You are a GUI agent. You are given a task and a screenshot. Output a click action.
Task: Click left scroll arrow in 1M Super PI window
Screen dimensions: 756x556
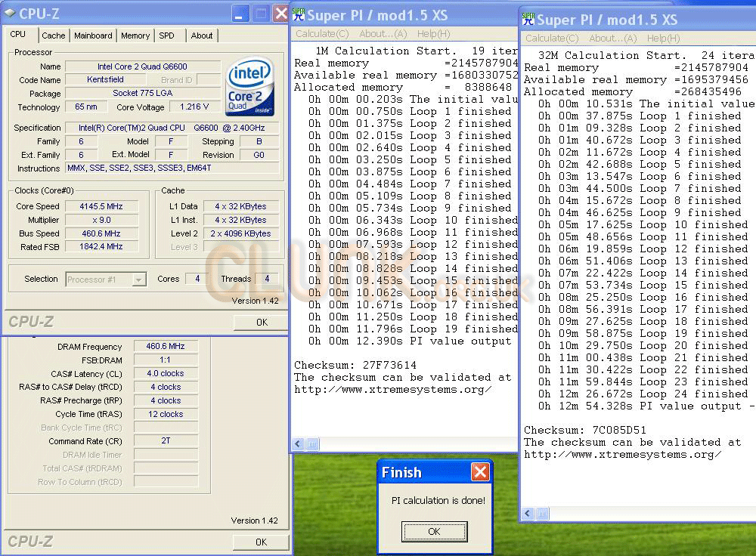coord(298,443)
